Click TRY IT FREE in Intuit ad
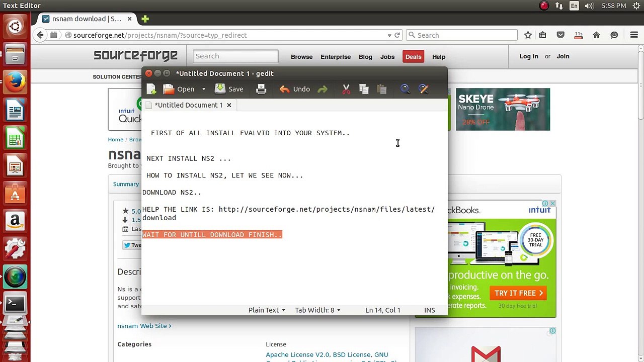The width and height of the screenshot is (644, 362). click(519, 293)
